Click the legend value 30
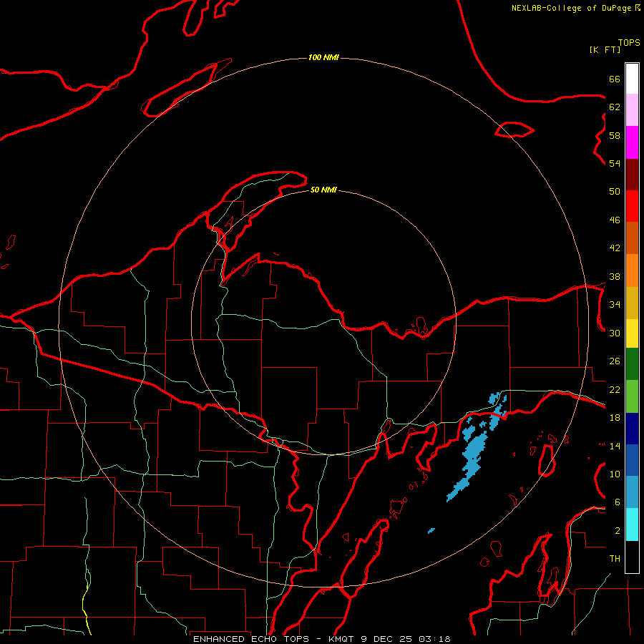 pos(615,333)
